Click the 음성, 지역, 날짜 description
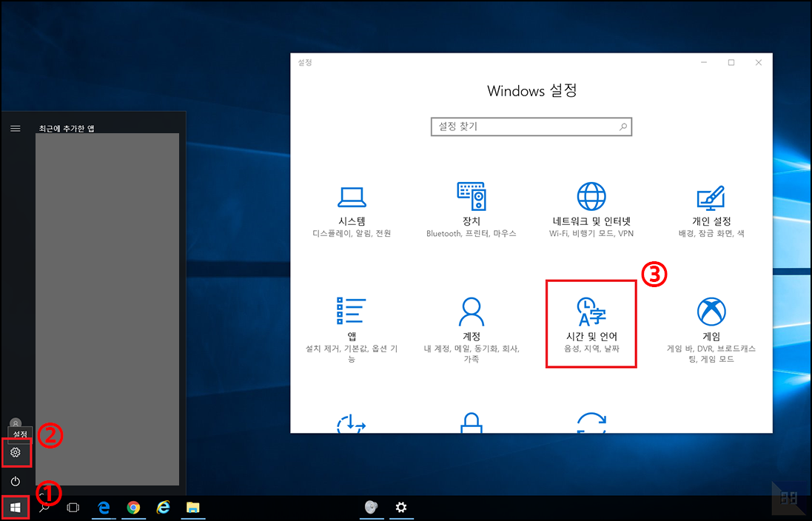812x521 pixels. click(x=591, y=349)
